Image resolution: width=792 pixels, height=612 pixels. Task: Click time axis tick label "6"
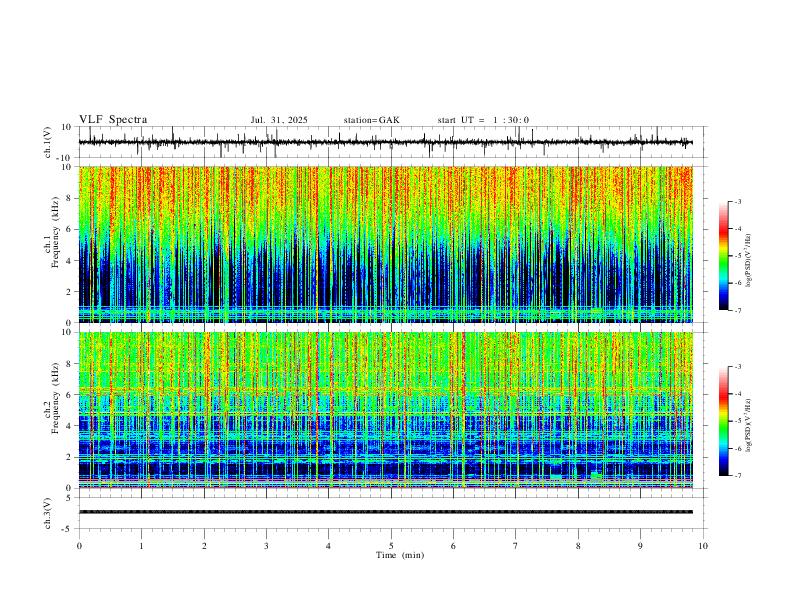(454, 546)
